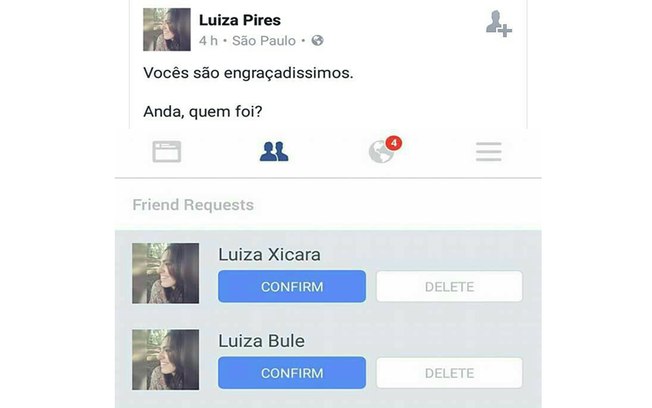The width and height of the screenshot is (652, 408).
Task: Confirm Luiza Xicara's friend request
Action: [x=292, y=286]
